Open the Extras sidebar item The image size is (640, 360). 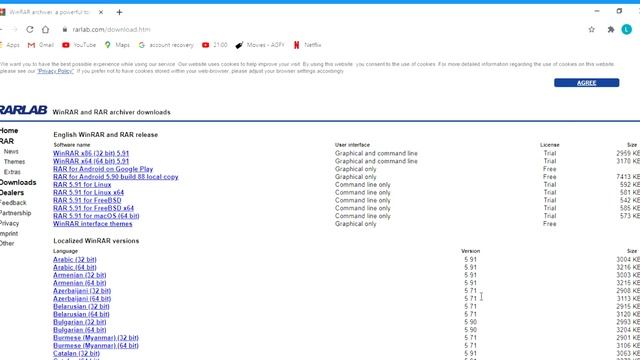12,172
